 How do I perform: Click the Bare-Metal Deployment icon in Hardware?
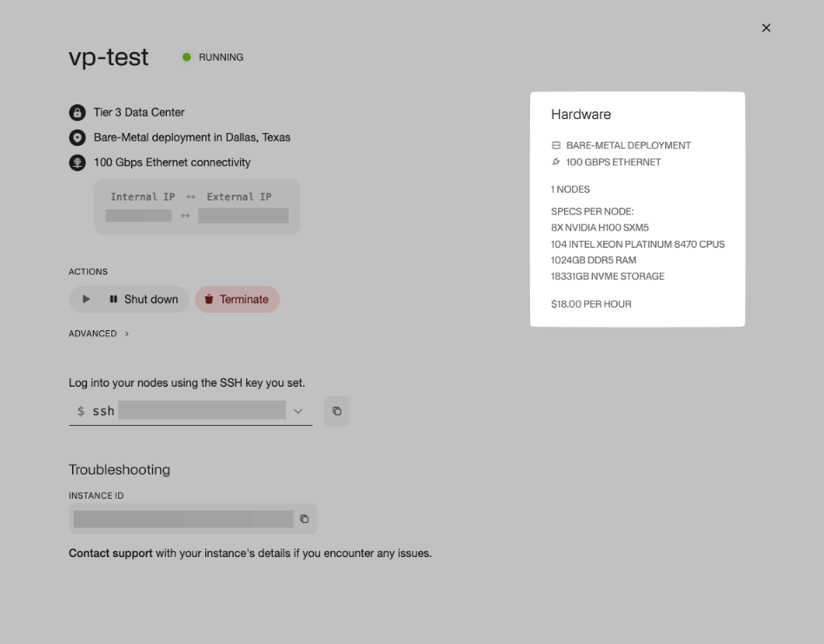[x=556, y=146]
